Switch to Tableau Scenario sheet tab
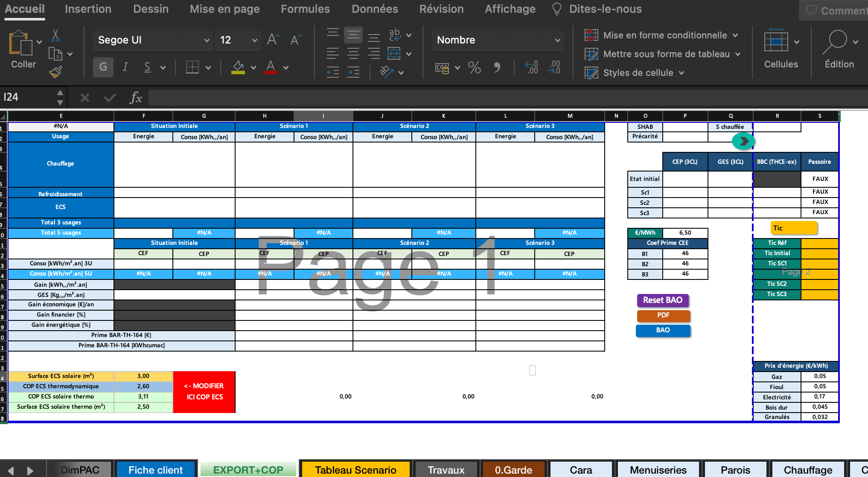868x477 pixels. (x=355, y=470)
